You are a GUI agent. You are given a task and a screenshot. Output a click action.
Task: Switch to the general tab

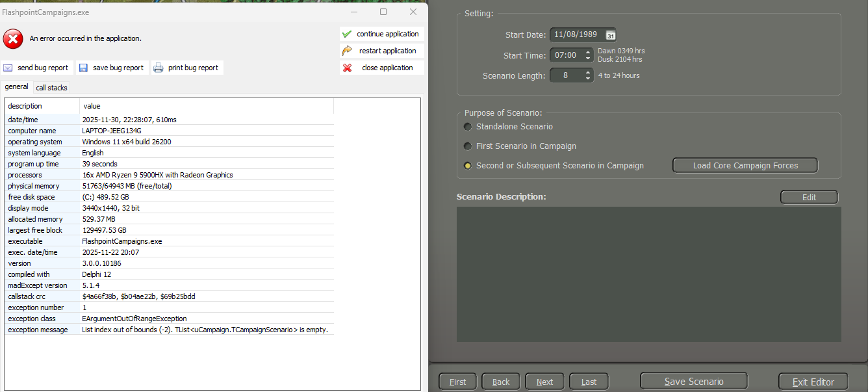(17, 87)
